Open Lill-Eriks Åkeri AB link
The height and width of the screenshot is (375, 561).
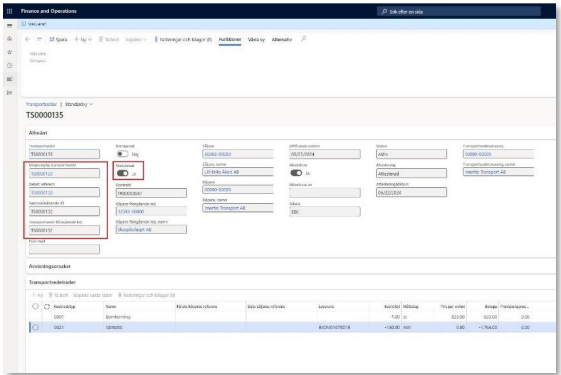point(221,172)
